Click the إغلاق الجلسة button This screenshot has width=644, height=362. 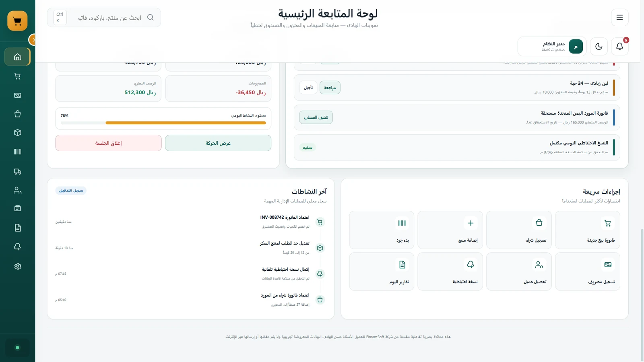(x=108, y=143)
